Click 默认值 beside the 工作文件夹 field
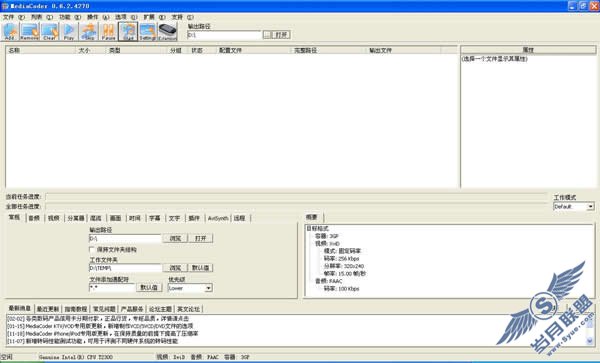The image size is (600, 363). tap(201, 268)
